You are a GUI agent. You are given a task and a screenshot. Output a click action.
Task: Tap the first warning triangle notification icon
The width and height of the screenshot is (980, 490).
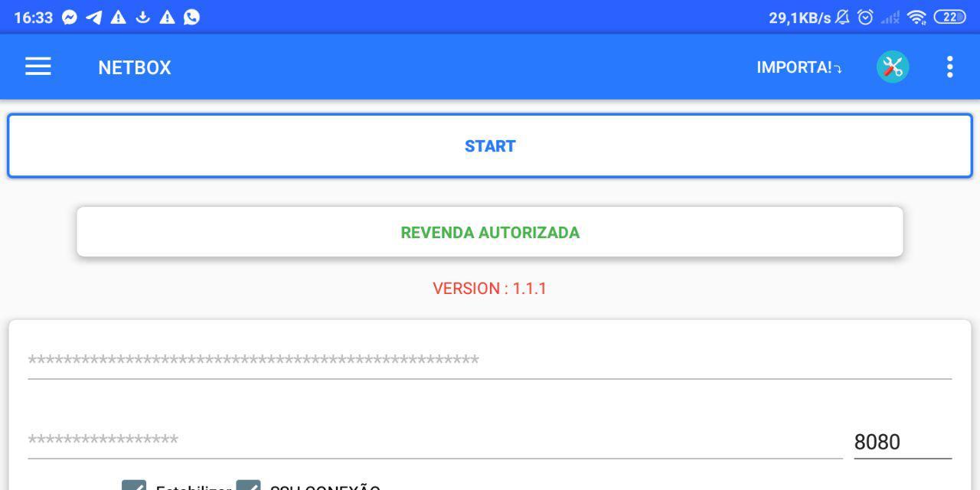118,17
